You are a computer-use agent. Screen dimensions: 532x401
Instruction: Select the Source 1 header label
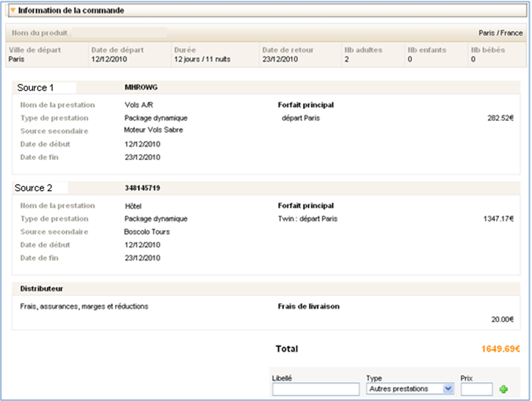pyautogui.click(x=36, y=88)
